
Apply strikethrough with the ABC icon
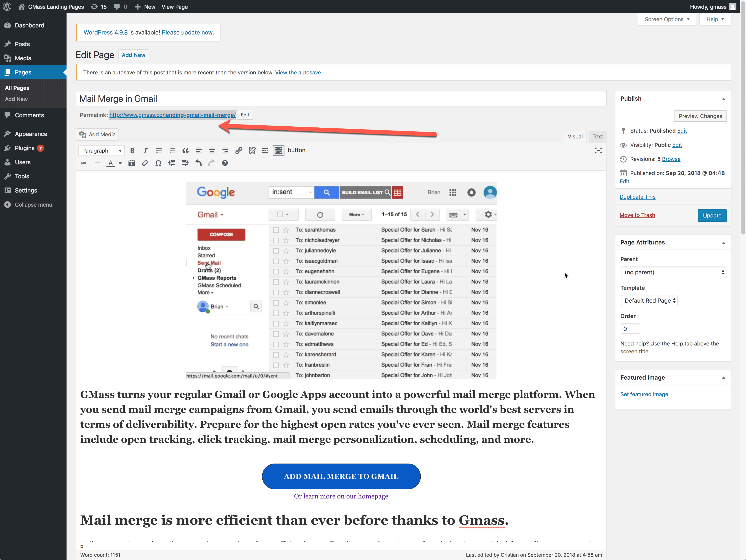(84, 164)
